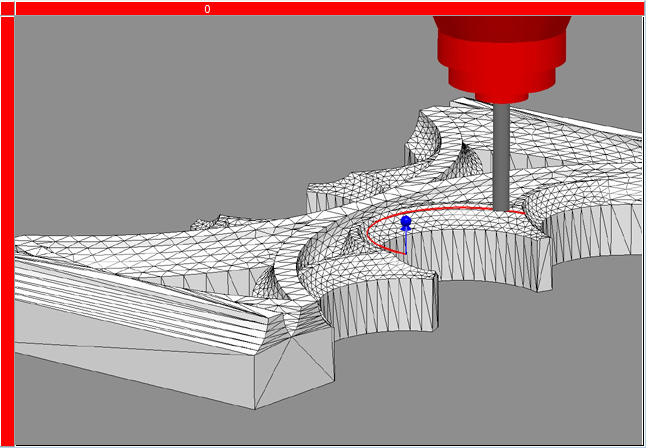The height and width of the screenshot is (448, 646).
Task: Click the red vertical bar on the left edge
Action: click(8, 230)
